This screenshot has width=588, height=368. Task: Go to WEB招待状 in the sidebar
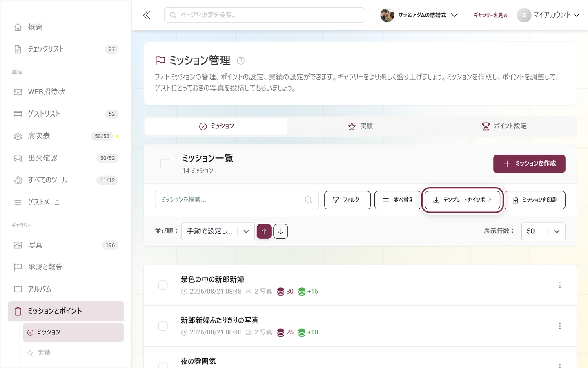click(x=65, y=92)
